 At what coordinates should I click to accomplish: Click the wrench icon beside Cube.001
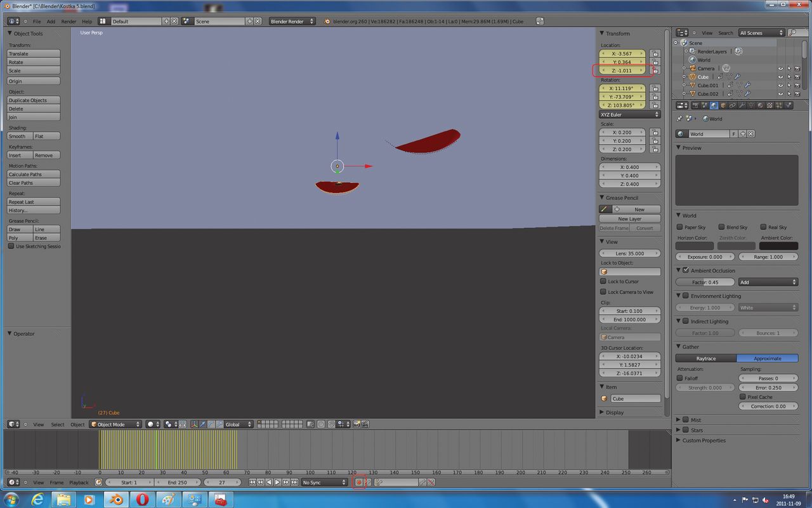pyautogui.click(x=747, y=85)
